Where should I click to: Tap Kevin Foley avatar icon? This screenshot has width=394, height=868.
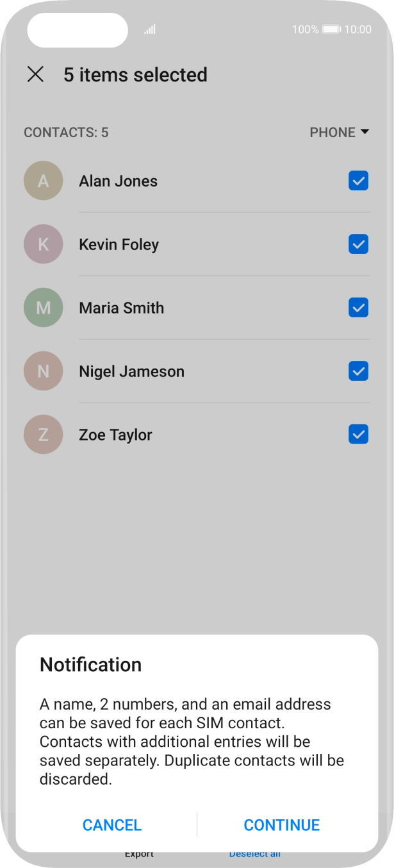[43, 244]
